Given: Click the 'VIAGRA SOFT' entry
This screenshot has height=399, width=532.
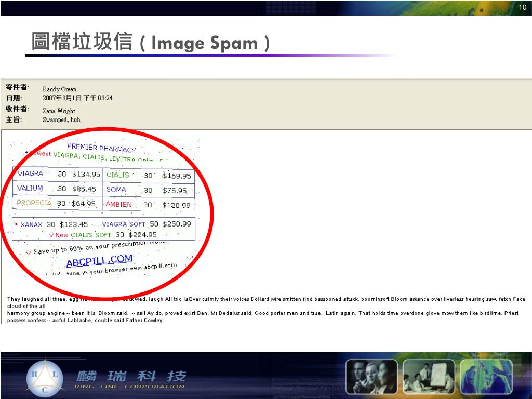Looking at the screenshot, I should [x=124, y=224].
